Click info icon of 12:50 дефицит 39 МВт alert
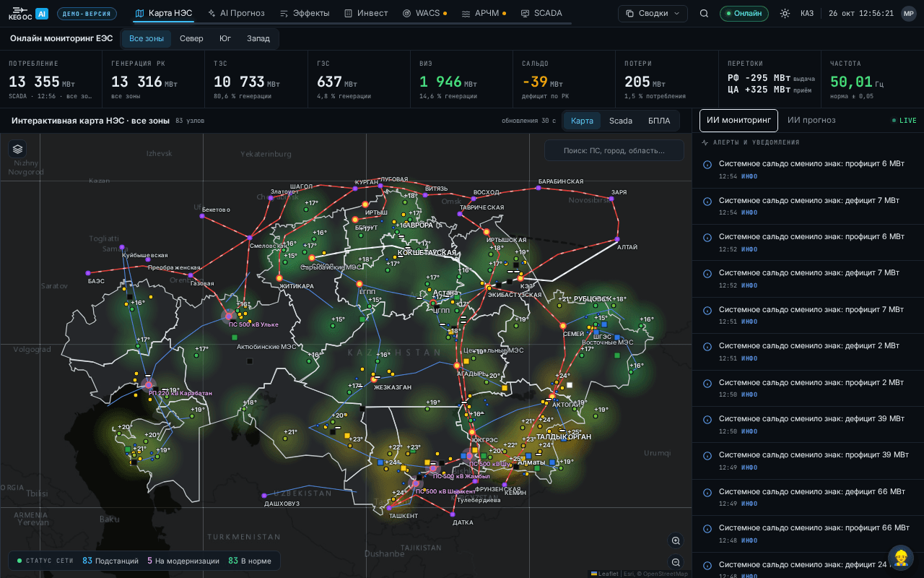This screenshot has height=578, width=924. 707,420
